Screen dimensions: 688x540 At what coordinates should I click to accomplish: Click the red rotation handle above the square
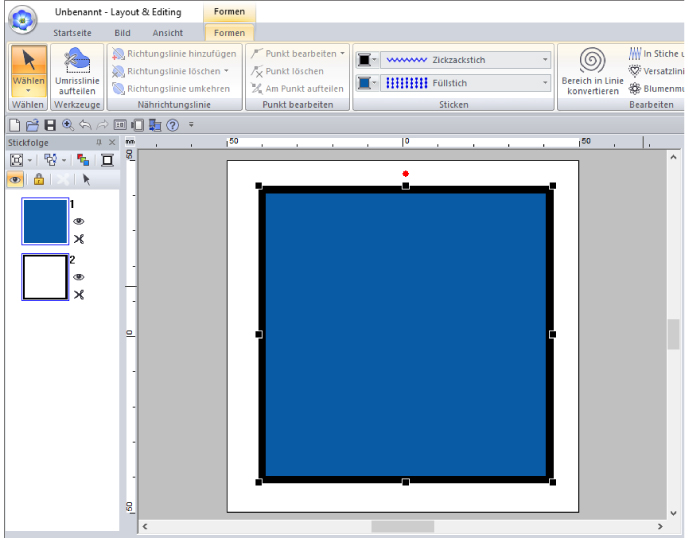tap(406, 174)
